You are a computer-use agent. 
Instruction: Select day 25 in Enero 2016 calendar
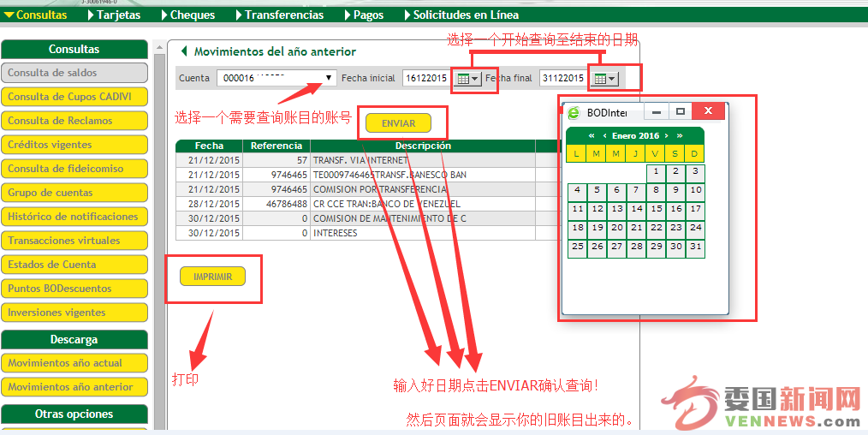click(x=577, y=248)
